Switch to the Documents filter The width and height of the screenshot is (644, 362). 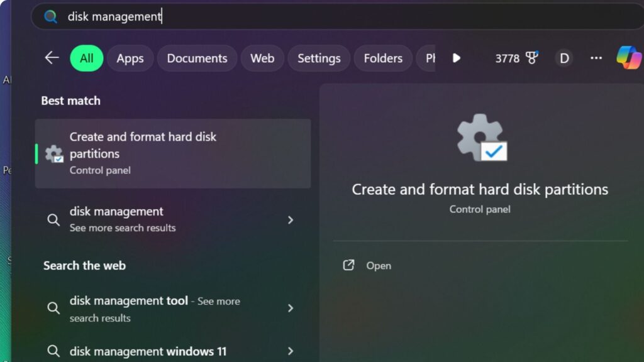(x=197, y=58)
